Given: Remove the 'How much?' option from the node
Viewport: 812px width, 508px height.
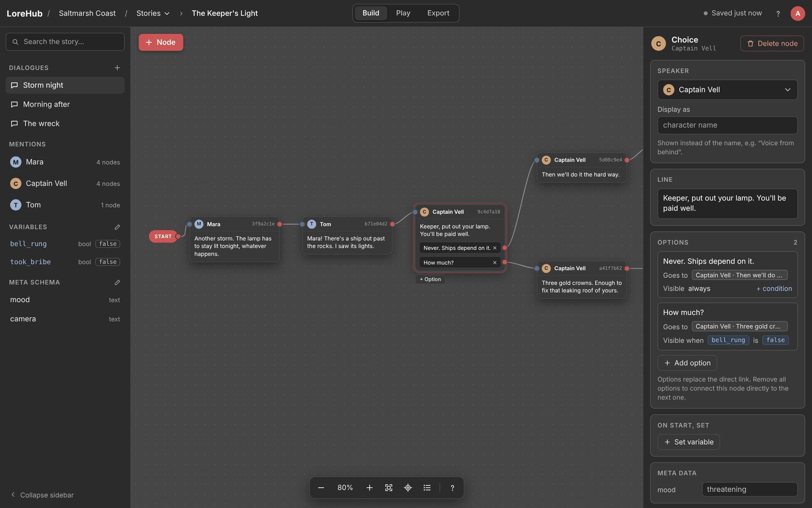Looking at the screenshot, I should 495,262.
